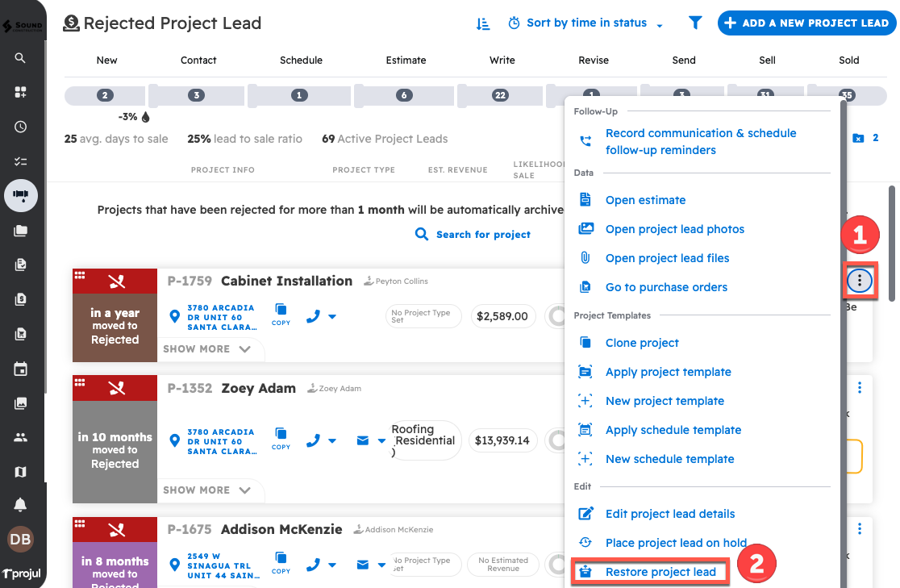The width and height of the screenshot is (900, 588).
Task: Click the email icon for Zoey Adam
Action: point(363,440)
